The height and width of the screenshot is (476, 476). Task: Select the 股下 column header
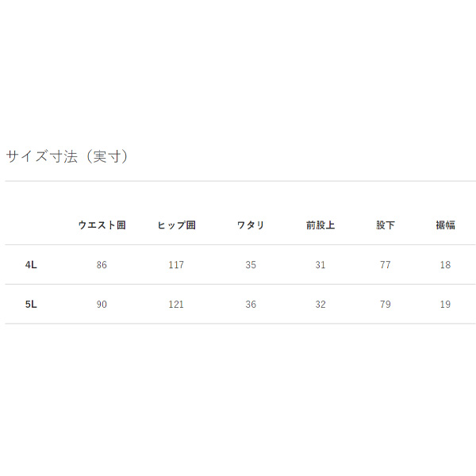pyautogui.click(x=386, y=225)
